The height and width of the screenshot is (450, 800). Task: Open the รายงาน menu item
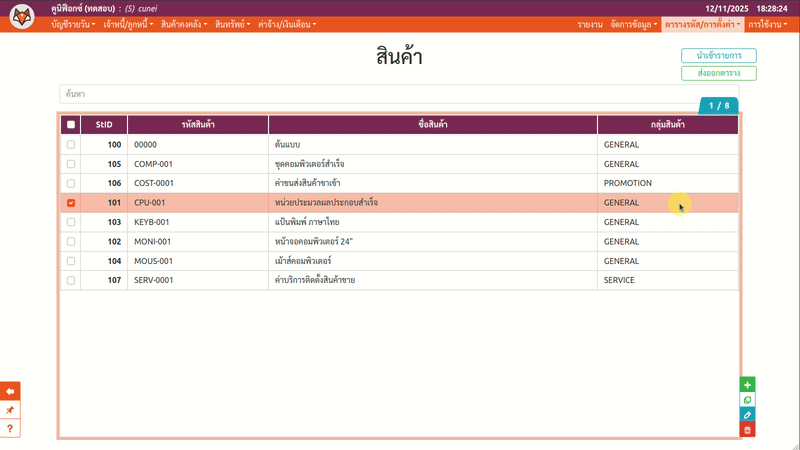(x=589, y=23)
